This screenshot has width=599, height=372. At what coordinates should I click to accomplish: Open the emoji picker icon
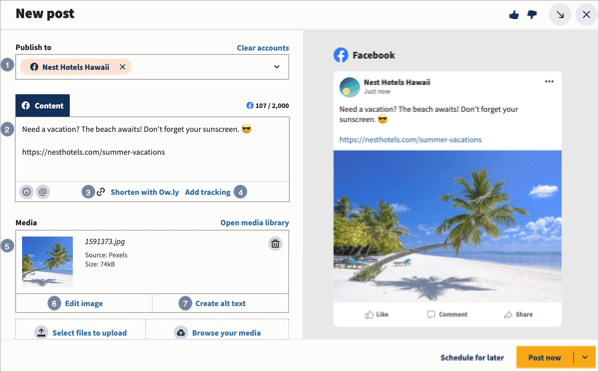click(x=26, y=192)
